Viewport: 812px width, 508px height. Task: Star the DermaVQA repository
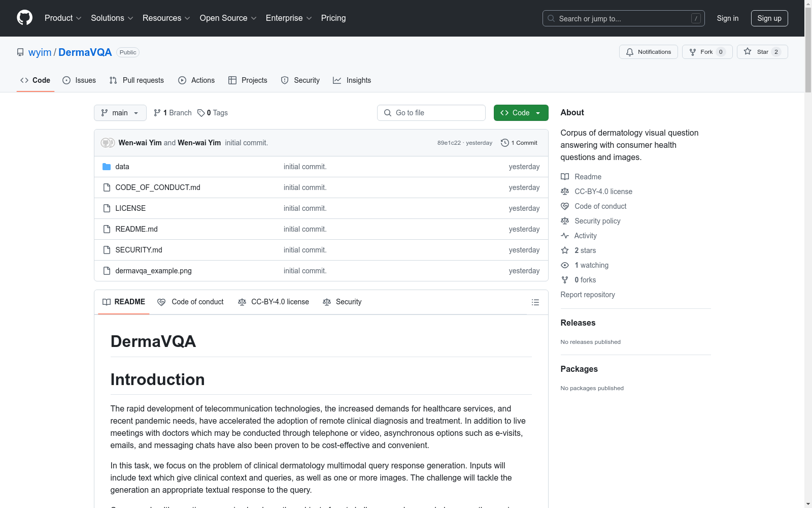coord(762,52)
